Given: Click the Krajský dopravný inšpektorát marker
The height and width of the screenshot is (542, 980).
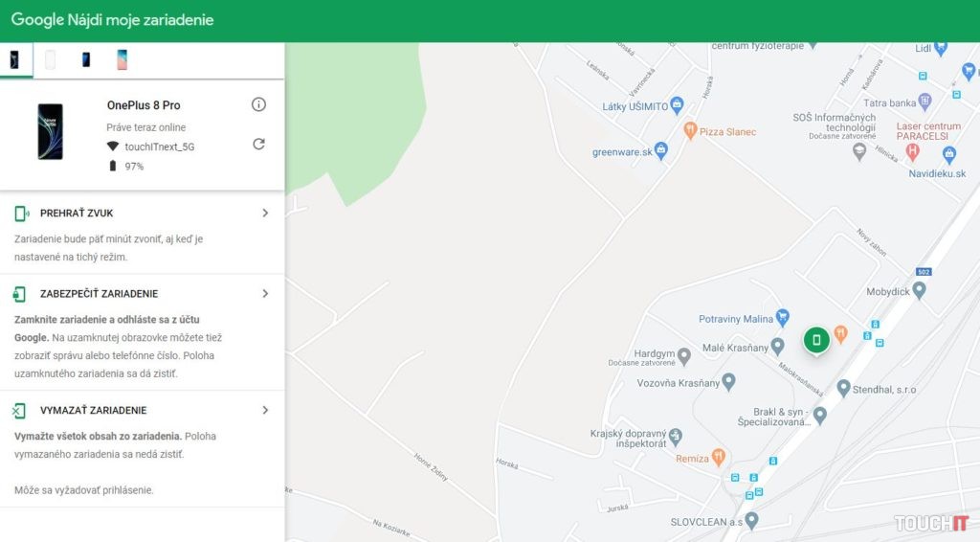Looking at the screenshot, I should 677,436.
